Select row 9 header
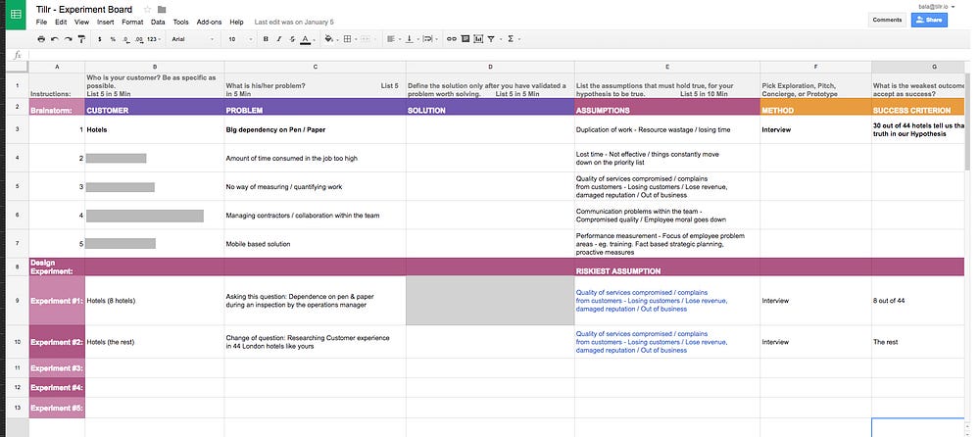The image size is (980, 437). coord(18,301)
